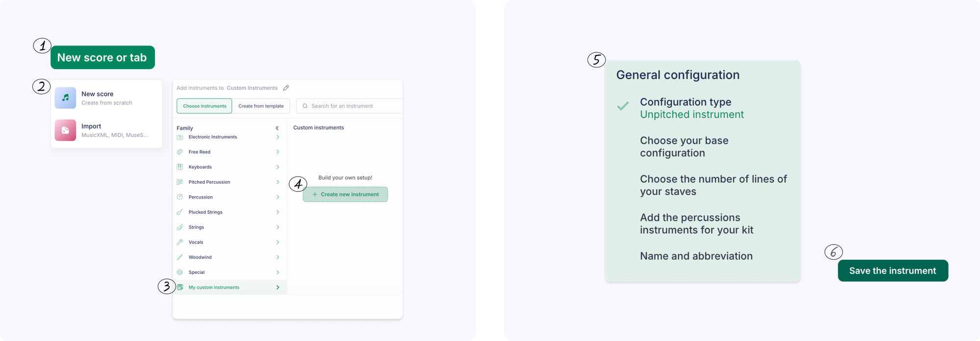Click Create new instrument button
Image resolution: width=980 pixels, height=341 pixels.
click(x=345, y=195)
